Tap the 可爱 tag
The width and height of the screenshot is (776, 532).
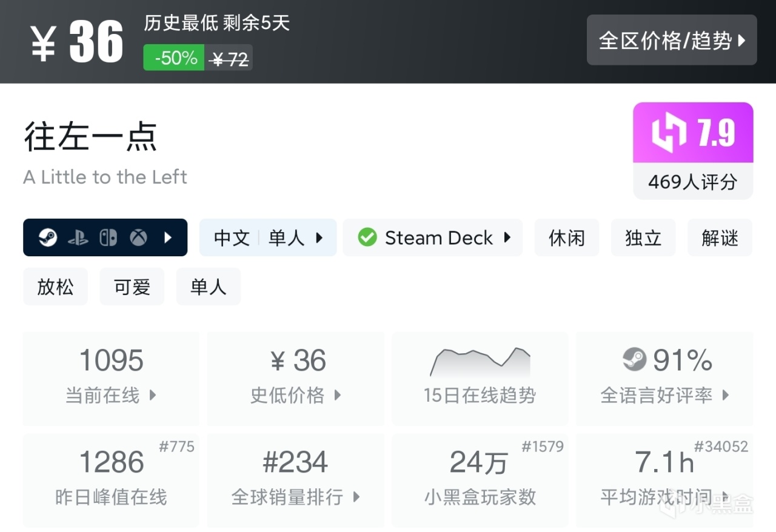point(132,287)
